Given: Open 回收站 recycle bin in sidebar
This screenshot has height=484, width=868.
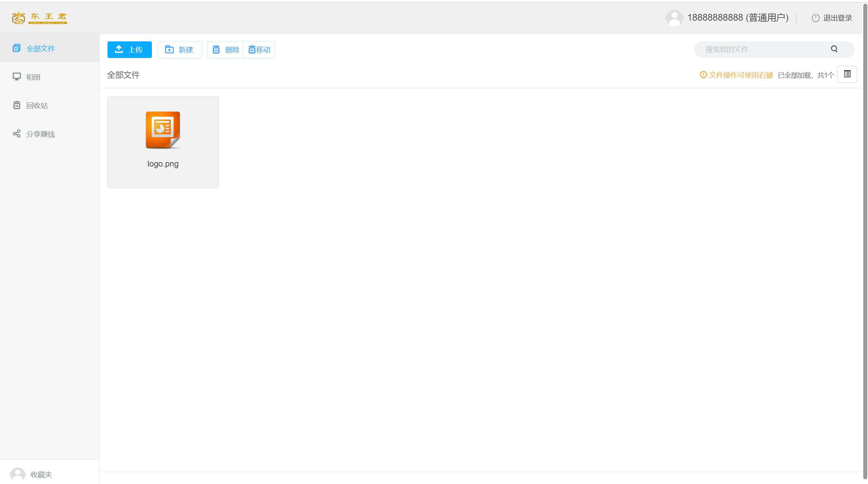Looking at the screenshot, I should coord(50,105).
